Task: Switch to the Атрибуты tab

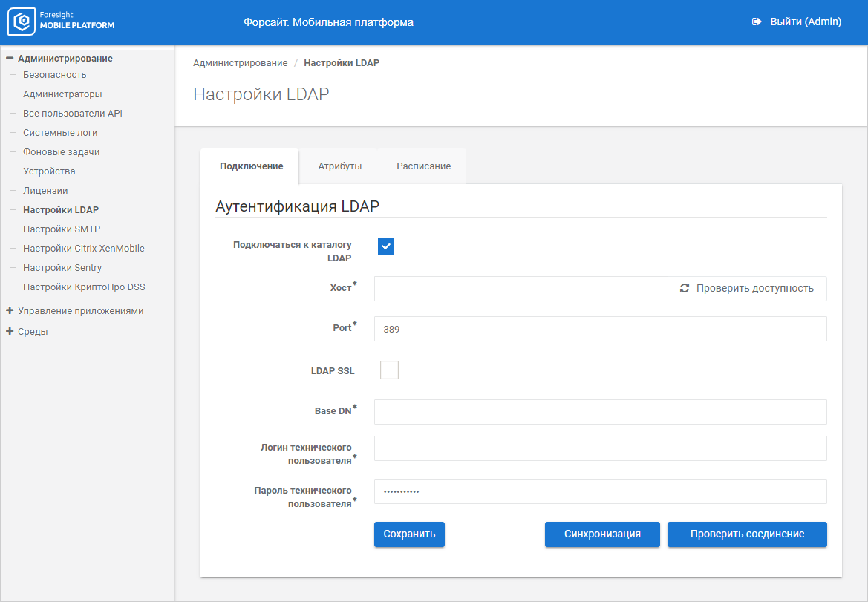Action: point(339,166)
